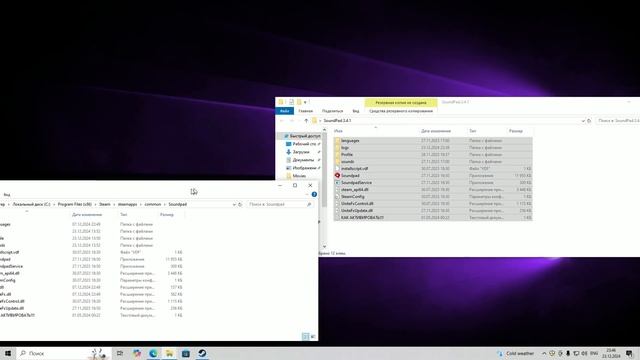This screenshot has width=640, height=360.
Task: Click the yellow backup notification tab in title bar
Action: [401, 102]
